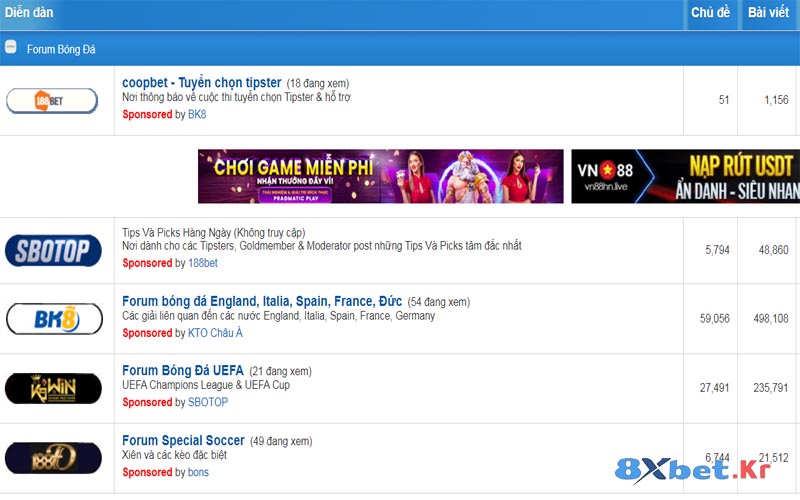Screen dimensions: 800x500
Task: Click the Chủ đề column header
Action: click(710, 13)
